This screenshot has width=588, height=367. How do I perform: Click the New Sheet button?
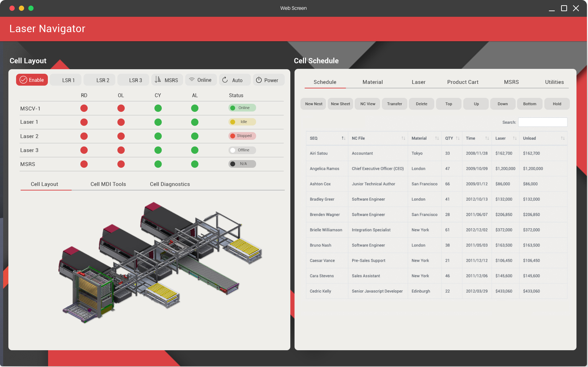[x=340, y=104]
